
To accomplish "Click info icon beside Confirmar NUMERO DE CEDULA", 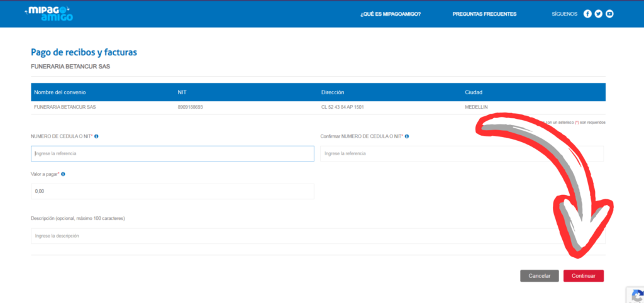I will click(407, 136).
